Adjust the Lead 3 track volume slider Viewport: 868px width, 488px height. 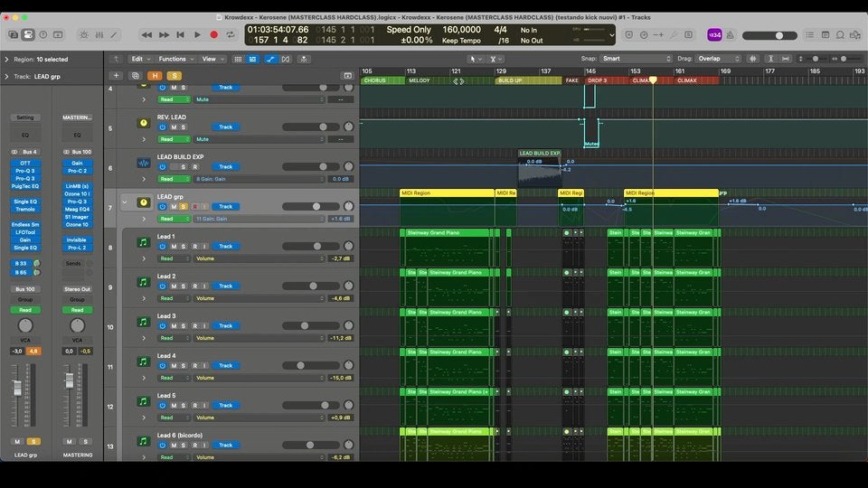tap(306, 325)
